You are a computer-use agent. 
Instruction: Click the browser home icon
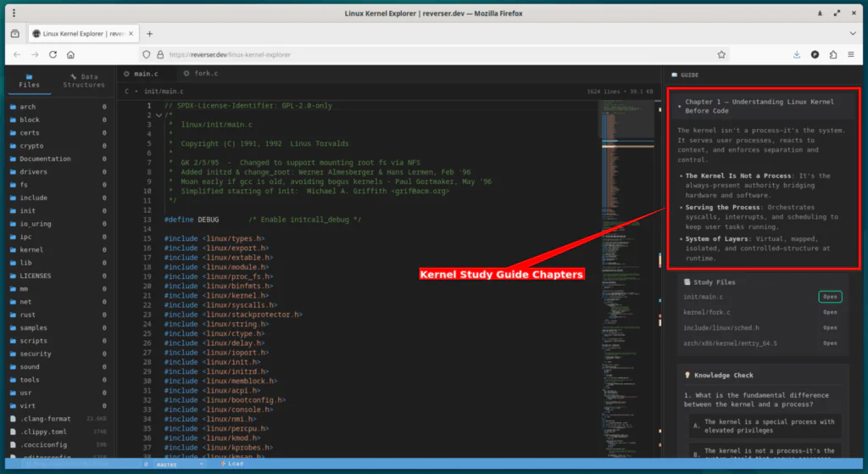(71, 54)
